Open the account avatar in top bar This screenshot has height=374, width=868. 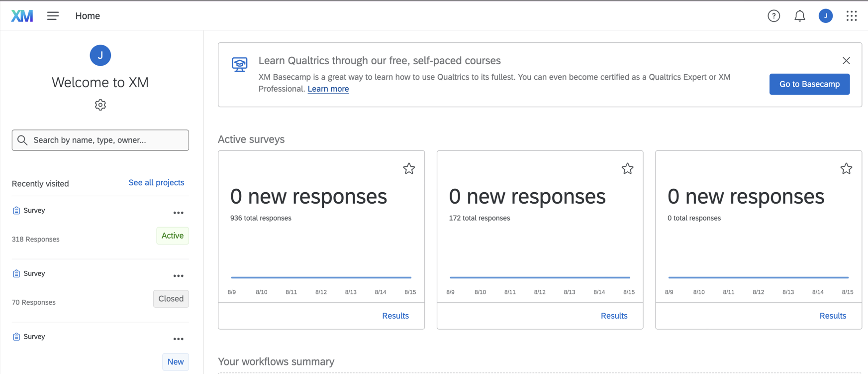pos(825,16)
